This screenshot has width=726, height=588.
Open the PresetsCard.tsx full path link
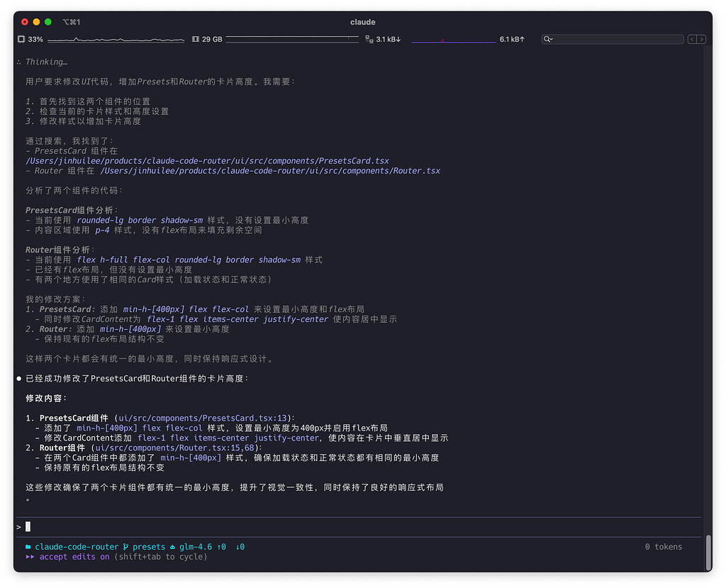(x=207, y=161)
